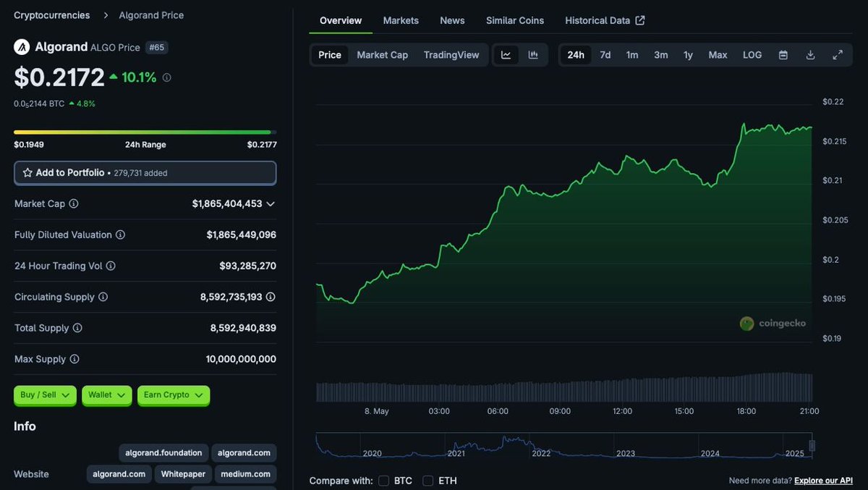
Task: Toggle the LOG scale option
Action: [x=752, y=55]
